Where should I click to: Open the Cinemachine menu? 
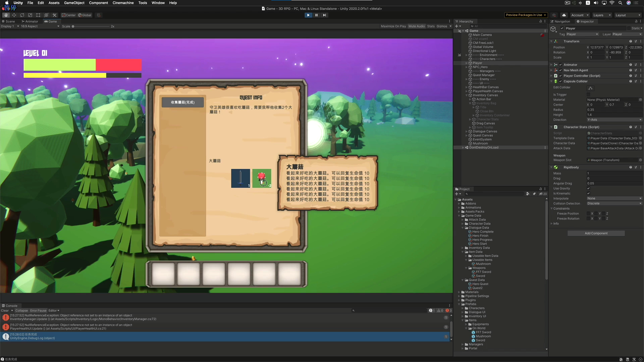tap(123, 3)
